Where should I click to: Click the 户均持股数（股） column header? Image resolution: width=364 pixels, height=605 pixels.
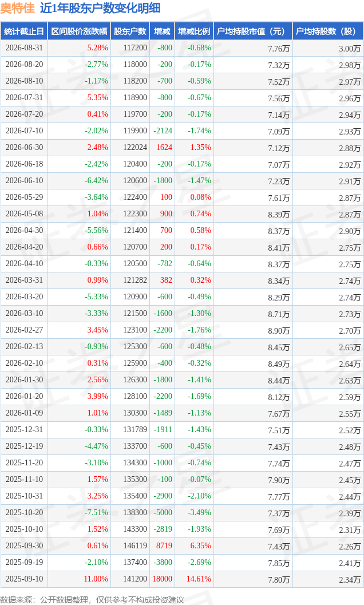tap(328, 31)
